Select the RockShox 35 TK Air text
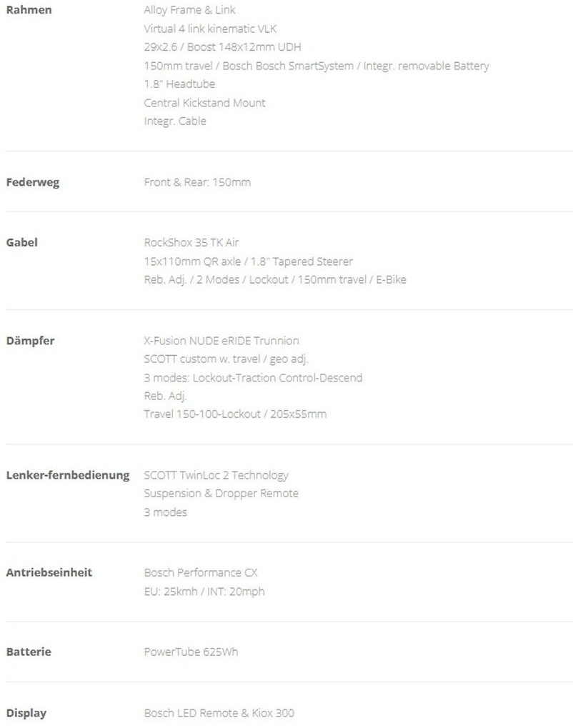This screenshot has height=728, width=573. click(191, 242)
